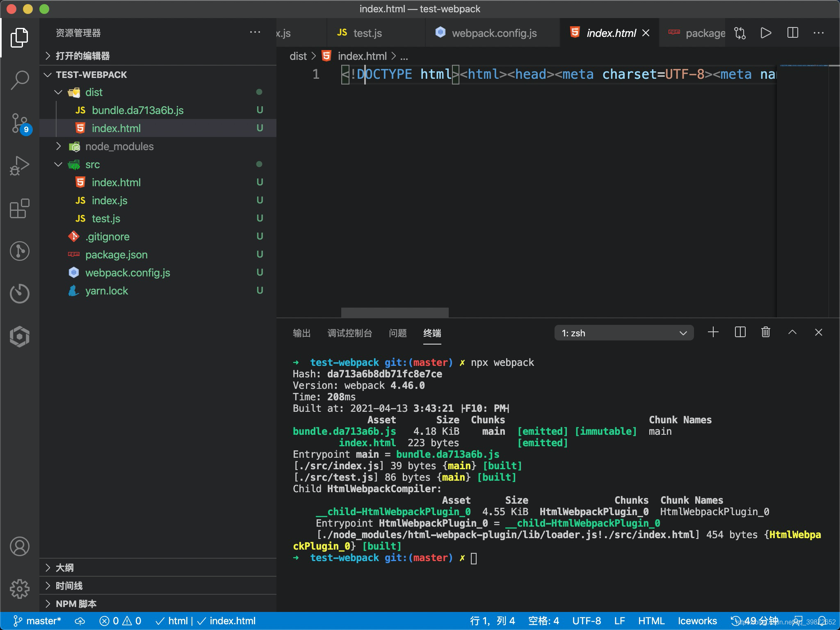
Task: Split the editor to the right
Action: (x=792, y=33)
